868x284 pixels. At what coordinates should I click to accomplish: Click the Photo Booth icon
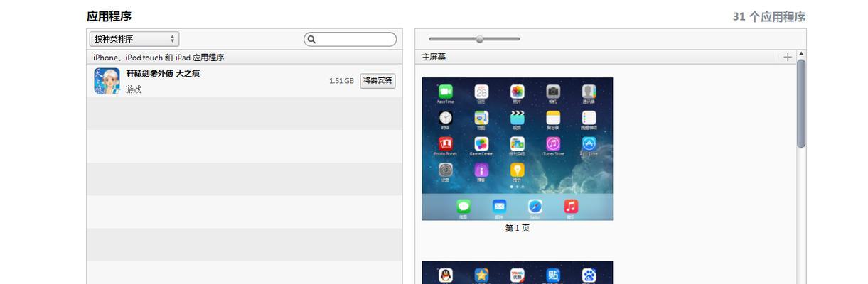tap(446, 144)
